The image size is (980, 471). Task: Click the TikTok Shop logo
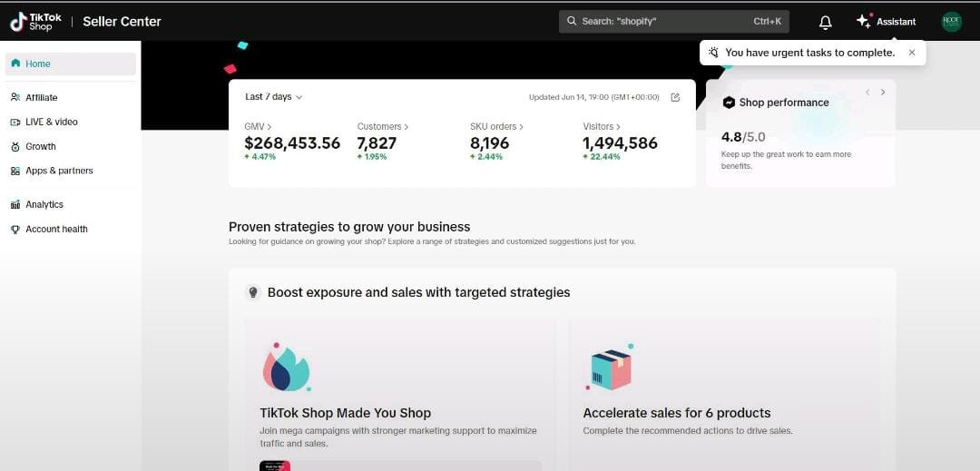click(x=35, y=22)
